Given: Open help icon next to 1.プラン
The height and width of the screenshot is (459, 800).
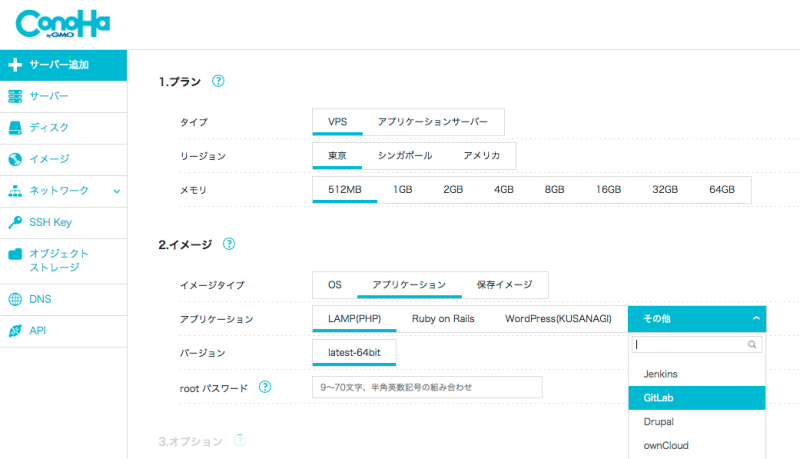Looking at the screenshot, I should [x=218, y=81].
